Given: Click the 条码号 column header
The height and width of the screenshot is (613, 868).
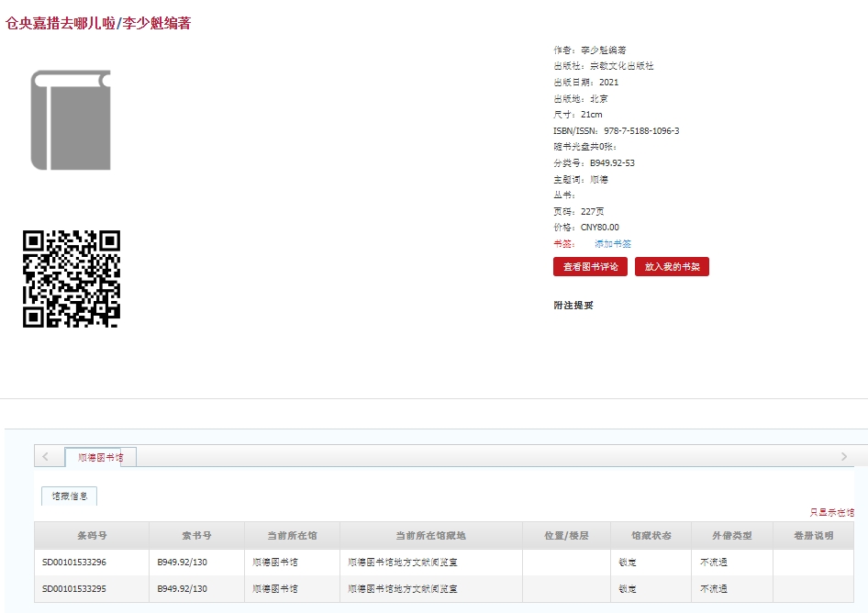Looking at the screenshot, I should coord(92,536).
